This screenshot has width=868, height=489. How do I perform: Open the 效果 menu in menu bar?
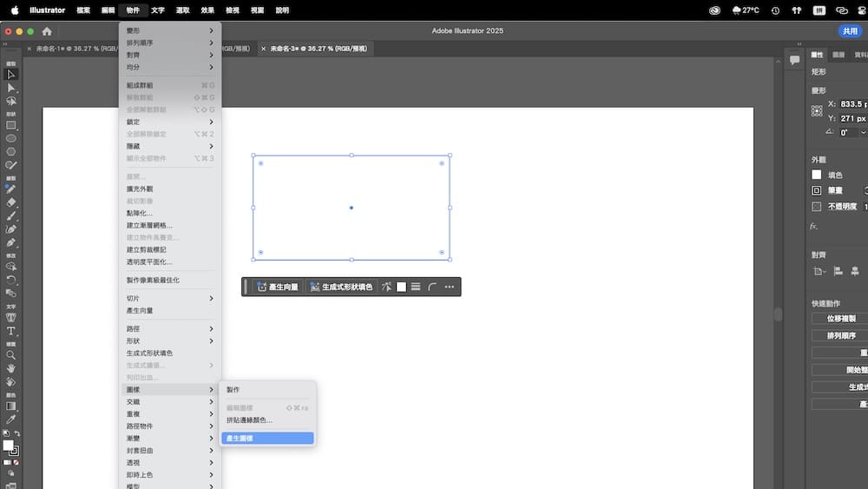pyautogui.click(x=207, y=10)
